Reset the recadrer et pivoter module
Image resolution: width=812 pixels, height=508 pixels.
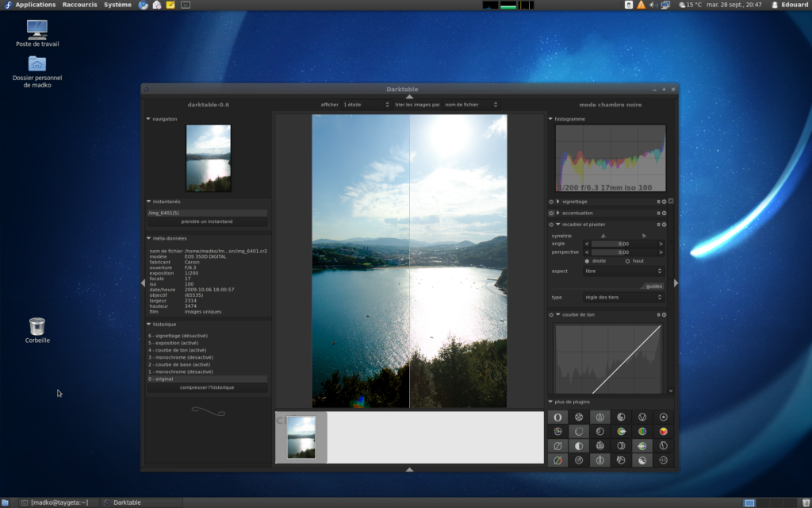(665, 225)
